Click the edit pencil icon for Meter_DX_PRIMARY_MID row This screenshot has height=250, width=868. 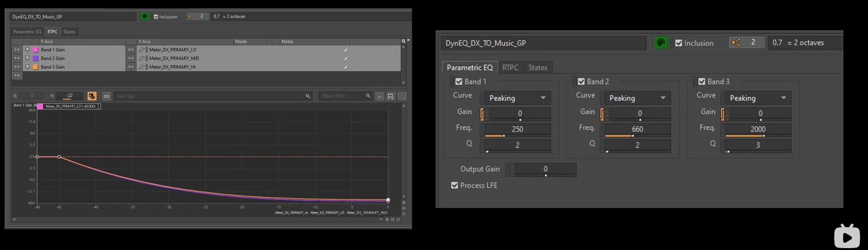click(x=346, y=58)
